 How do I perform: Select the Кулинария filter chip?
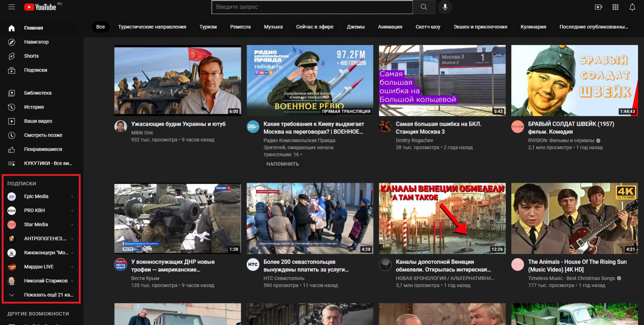(533, 27)
